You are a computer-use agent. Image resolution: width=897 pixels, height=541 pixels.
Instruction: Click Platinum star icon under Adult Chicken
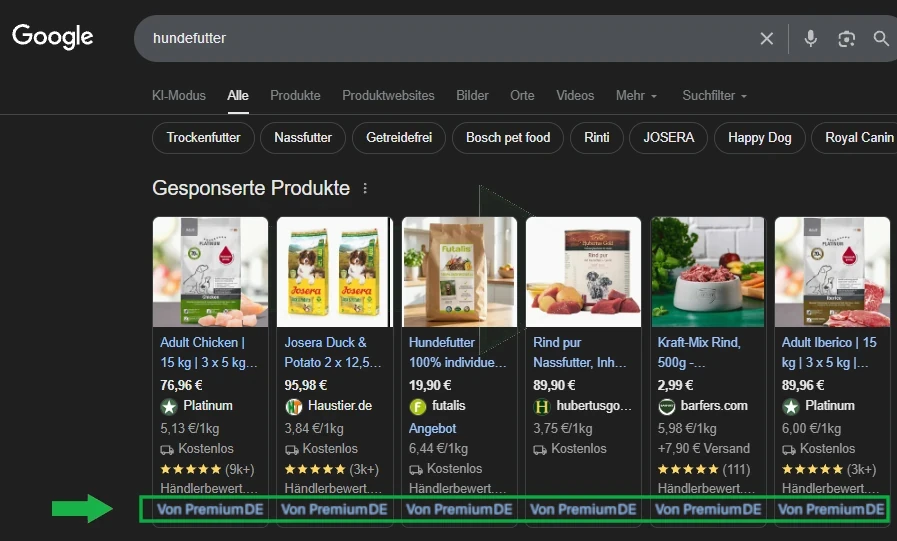tap(169, 407)
